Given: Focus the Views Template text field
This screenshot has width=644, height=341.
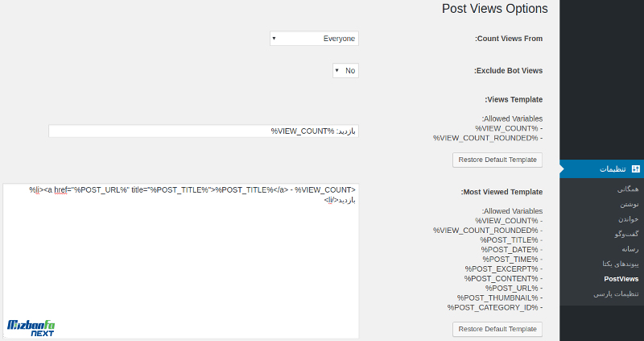Looking at the screenshot, I should [204, 131].
